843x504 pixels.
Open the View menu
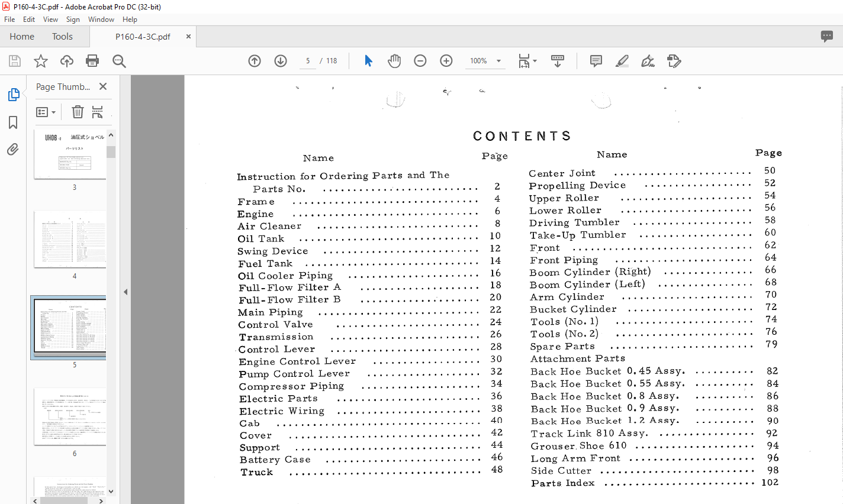(x=50, y=20)
